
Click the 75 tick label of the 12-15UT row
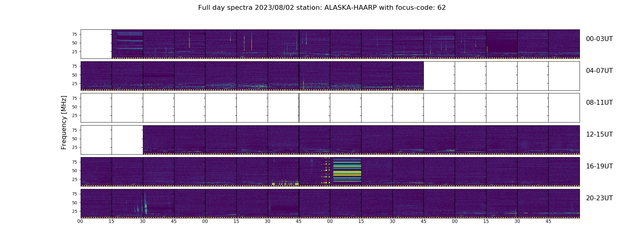pyautogui.click(x=75, y=130)
